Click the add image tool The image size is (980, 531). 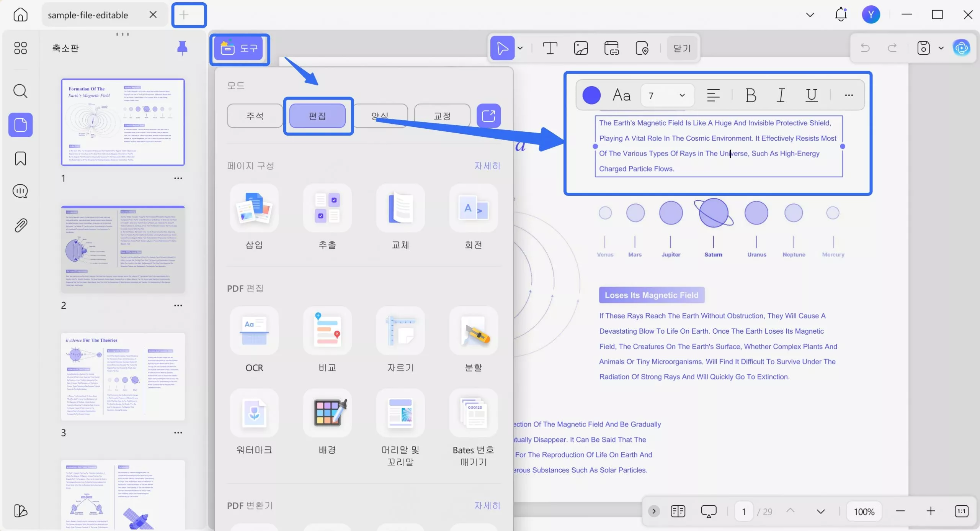(x=581, y=48)
